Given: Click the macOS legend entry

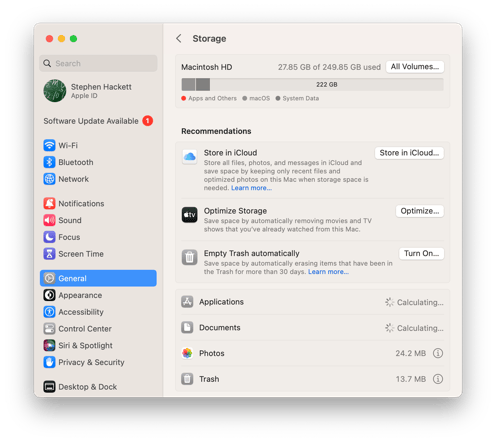Looking at the screenshot, I should 256,98.
